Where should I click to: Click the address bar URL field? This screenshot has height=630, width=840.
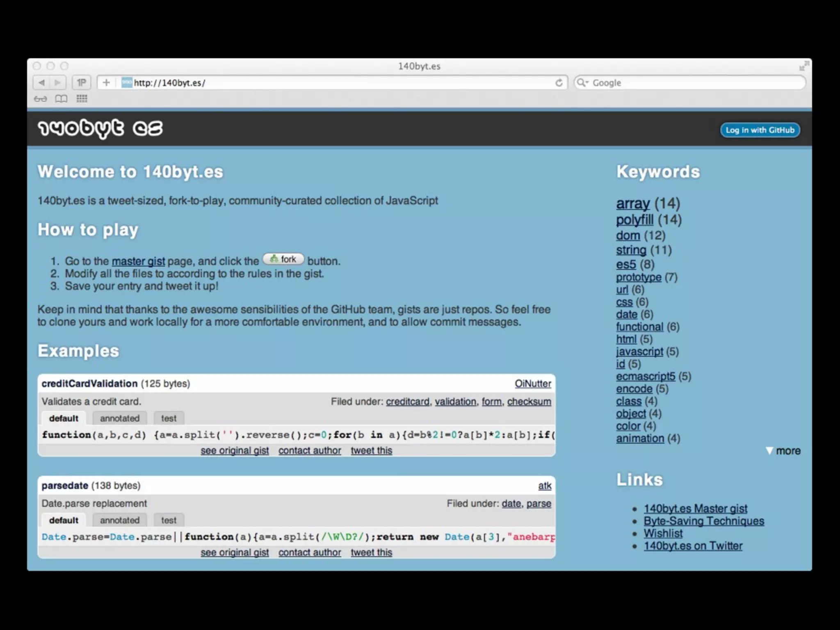(x=328, y=83)
